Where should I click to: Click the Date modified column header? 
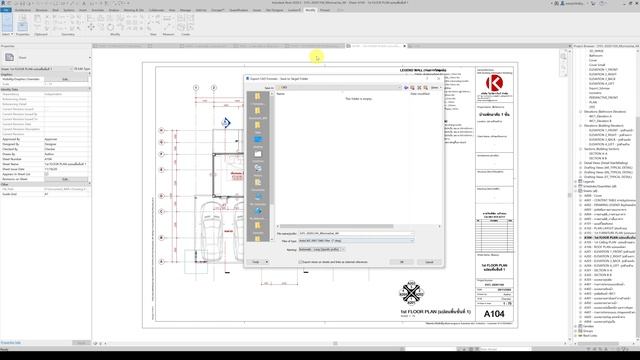(x=420, y=94)
